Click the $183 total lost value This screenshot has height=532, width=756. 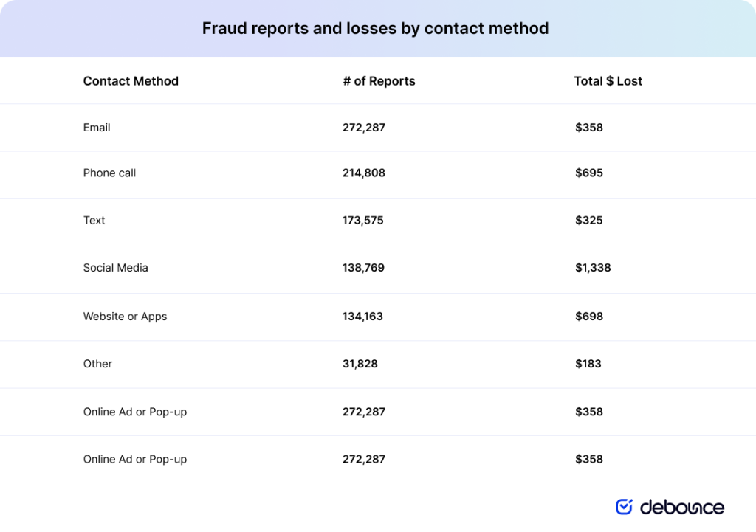click(x=588, y=364)
